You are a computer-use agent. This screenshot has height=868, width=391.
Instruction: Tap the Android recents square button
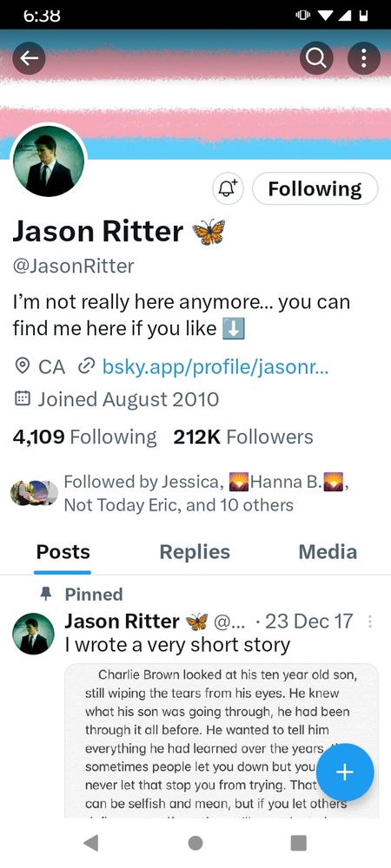click(x=299, y=843)
